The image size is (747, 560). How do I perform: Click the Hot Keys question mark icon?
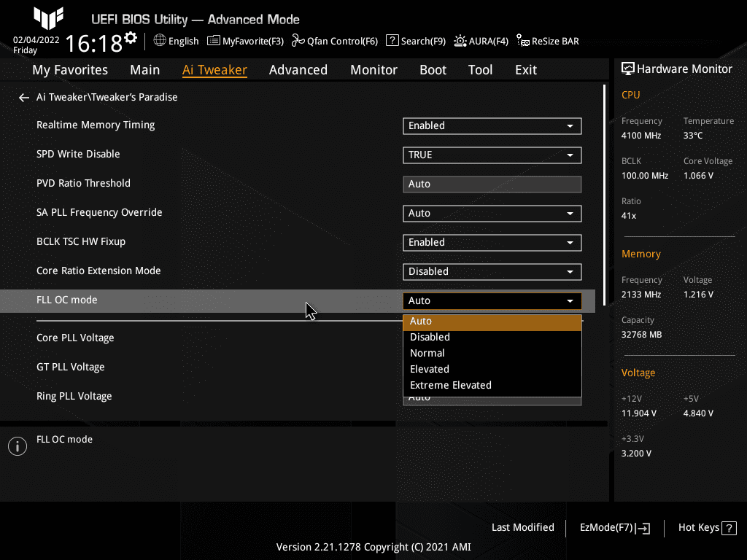pos(729,528)
